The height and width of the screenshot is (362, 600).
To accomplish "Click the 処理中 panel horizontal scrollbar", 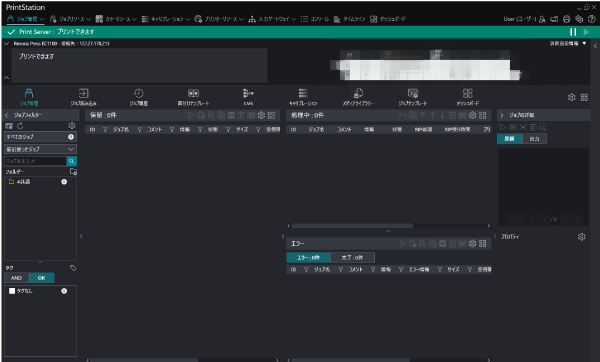I will [352, 226].
